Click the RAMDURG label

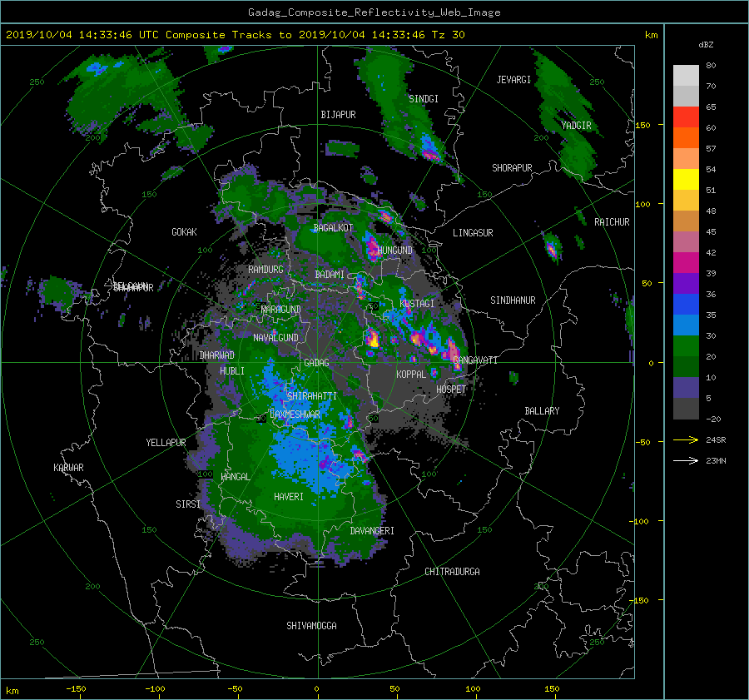pos(265,270)
